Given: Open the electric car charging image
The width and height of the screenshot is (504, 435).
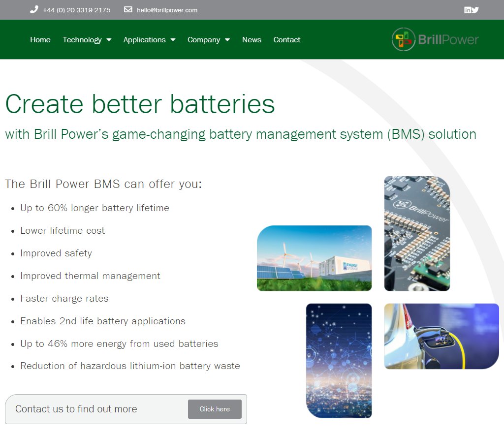Looking at the screenshot, I should click(441, 336).
